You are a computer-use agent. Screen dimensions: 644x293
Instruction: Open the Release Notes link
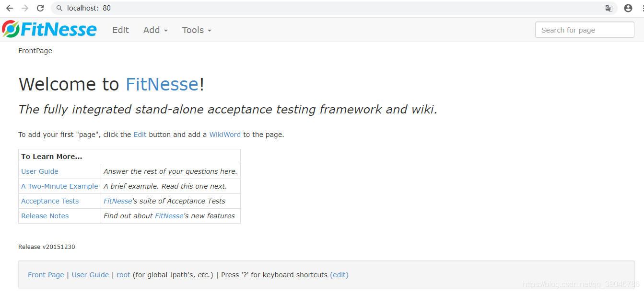45,216
